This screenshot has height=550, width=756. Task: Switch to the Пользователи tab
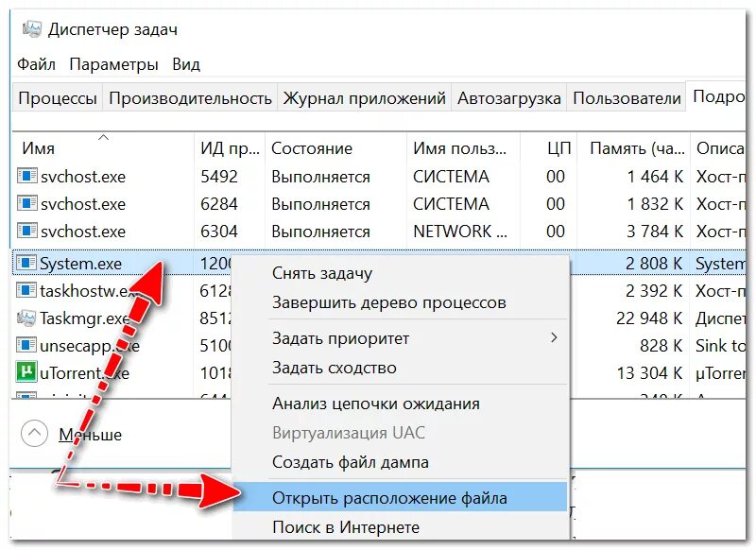click(x=627, y=98)
